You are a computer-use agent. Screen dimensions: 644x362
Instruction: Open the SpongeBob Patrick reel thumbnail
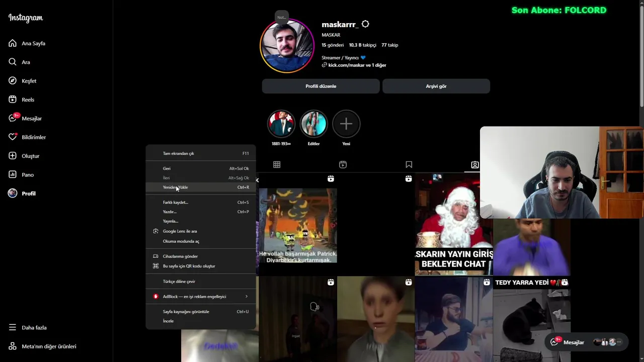298,225
